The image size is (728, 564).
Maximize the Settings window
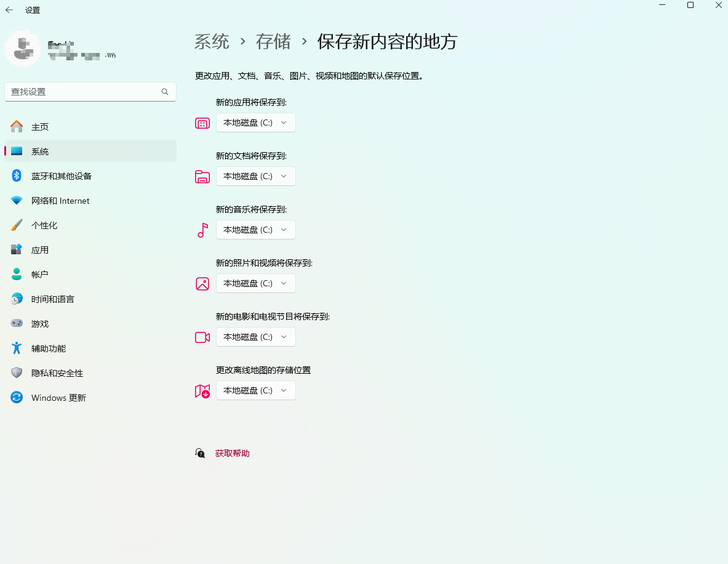690,5
